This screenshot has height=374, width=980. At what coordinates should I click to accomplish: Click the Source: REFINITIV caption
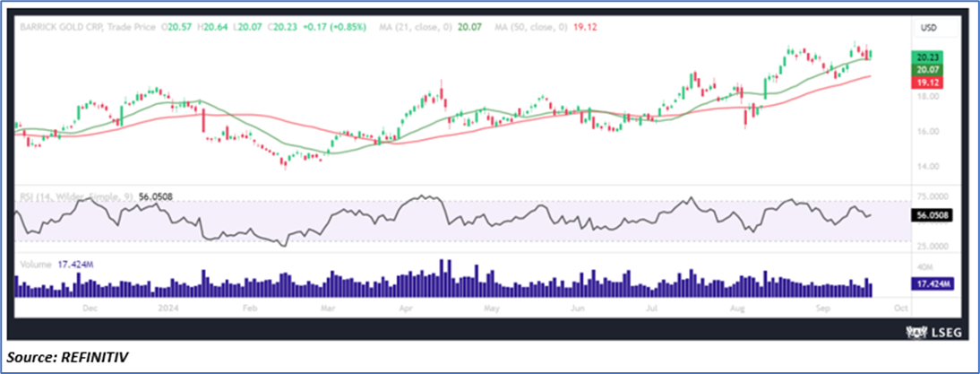pyautogui.click(x=68, y=357)
